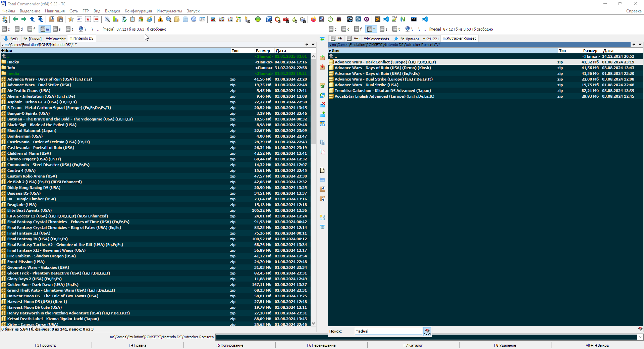Open the Файлы menu
Image resolution: width=644 pixels, height=349 pixels.
click(9, 11)
